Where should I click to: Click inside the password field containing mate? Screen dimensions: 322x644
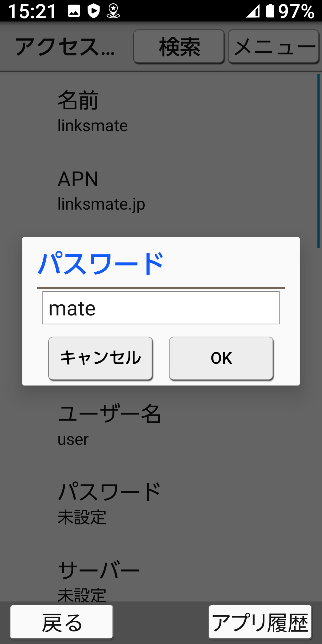click(161, 308)
